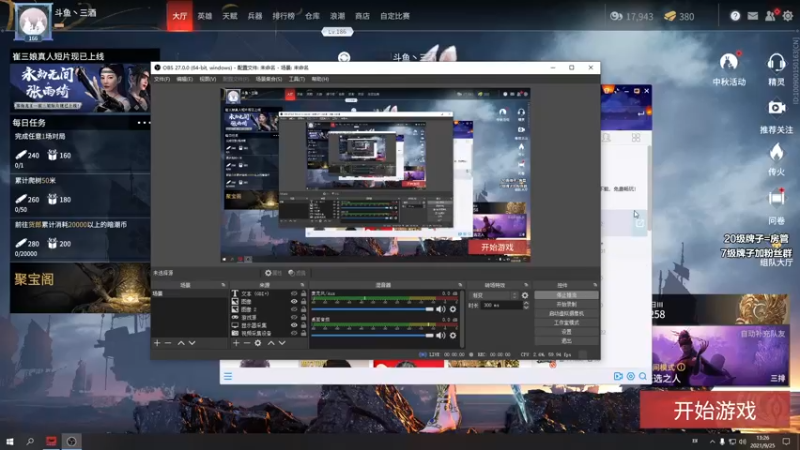Open the game mail inbox icon
The height and width of the screenshot is (450, 800).
click(x=753, y=16)
